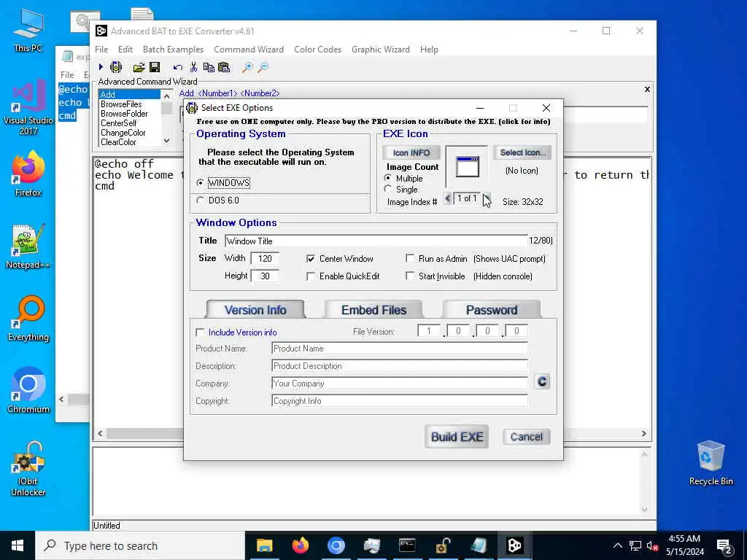The image size is (747, 560).
Task: Click the Select Icon... button
Action: (x=522, y=153)
